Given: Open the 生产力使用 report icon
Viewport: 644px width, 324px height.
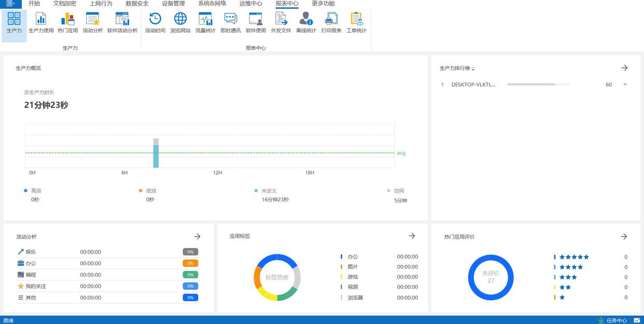Looking at the screenshot, I should 41,23.
